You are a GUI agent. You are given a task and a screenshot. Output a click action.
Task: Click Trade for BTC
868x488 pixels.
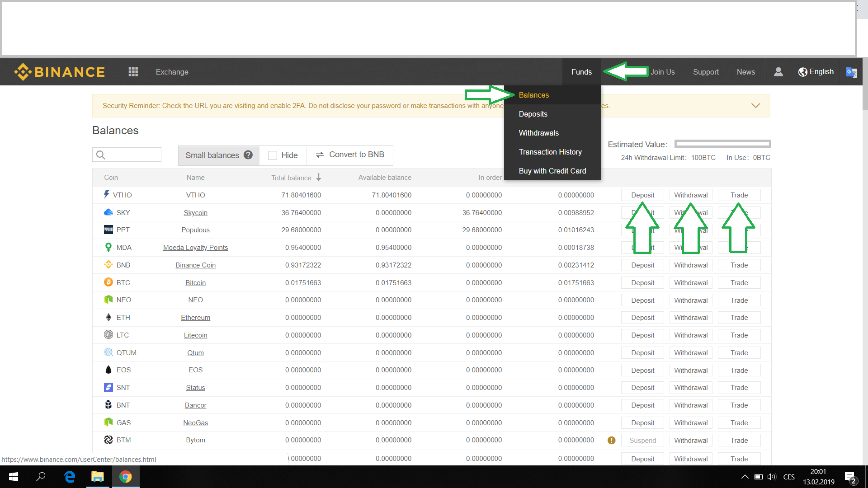tap(739, 283)
